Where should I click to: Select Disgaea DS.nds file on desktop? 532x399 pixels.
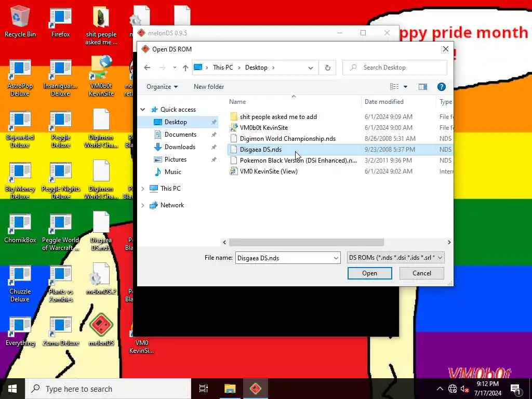click(x=101, y=231)
